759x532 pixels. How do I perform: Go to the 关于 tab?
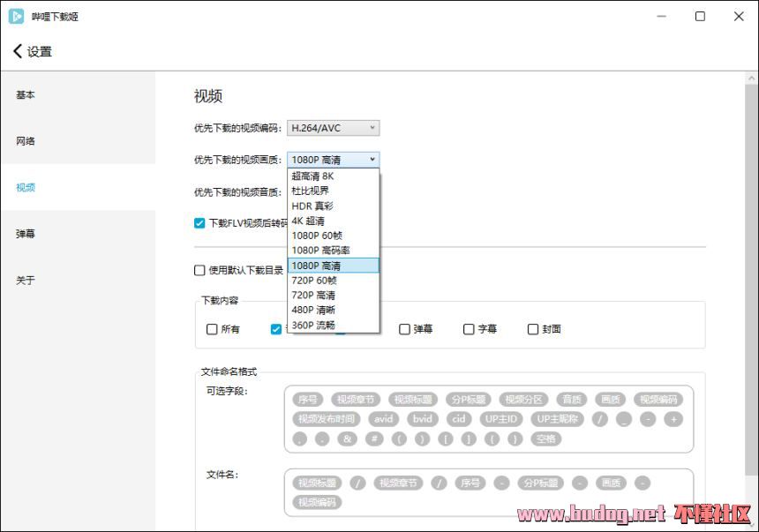[x=26, y=281]
